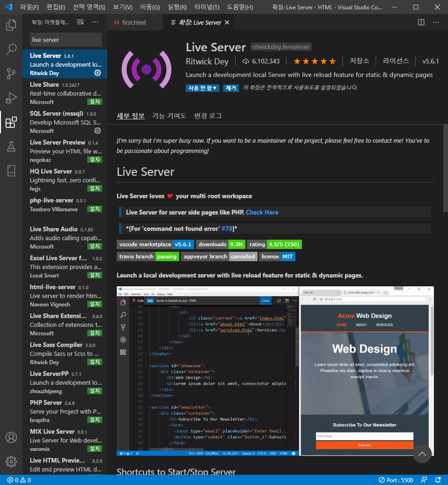The height and width of the screenshot is (485, 448).
Task: Install the php-live-server extension
Action: 95,209
